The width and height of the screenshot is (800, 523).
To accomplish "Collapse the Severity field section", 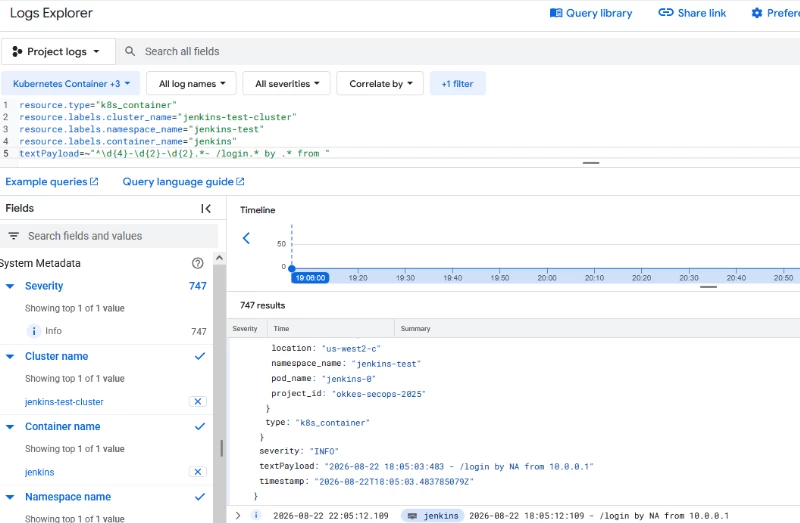I will pos(10,286).
